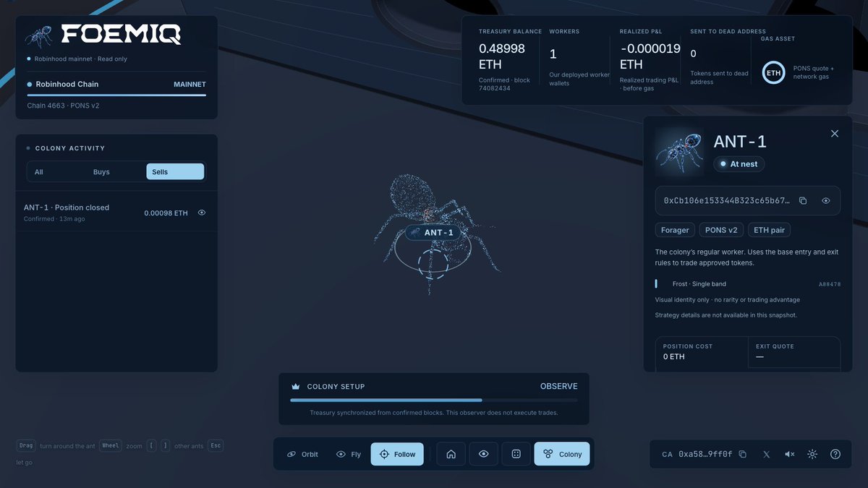Click the At nest status badge
Image resolution: width=868 pixels, height=488 pixels.
pyautogui.click(x=739, y=164)
